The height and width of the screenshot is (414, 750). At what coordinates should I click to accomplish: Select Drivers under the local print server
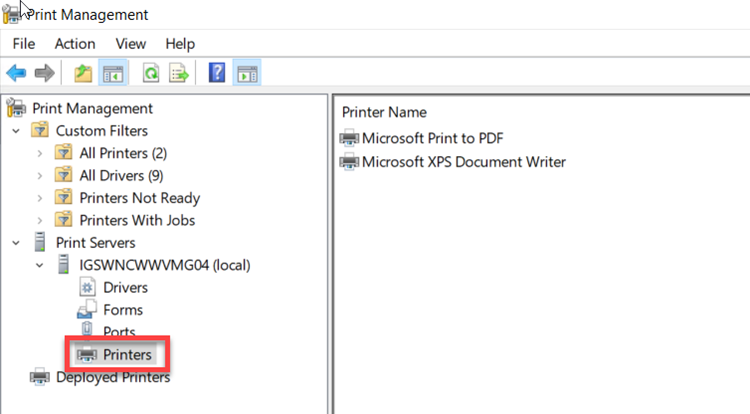coord(125,288)
